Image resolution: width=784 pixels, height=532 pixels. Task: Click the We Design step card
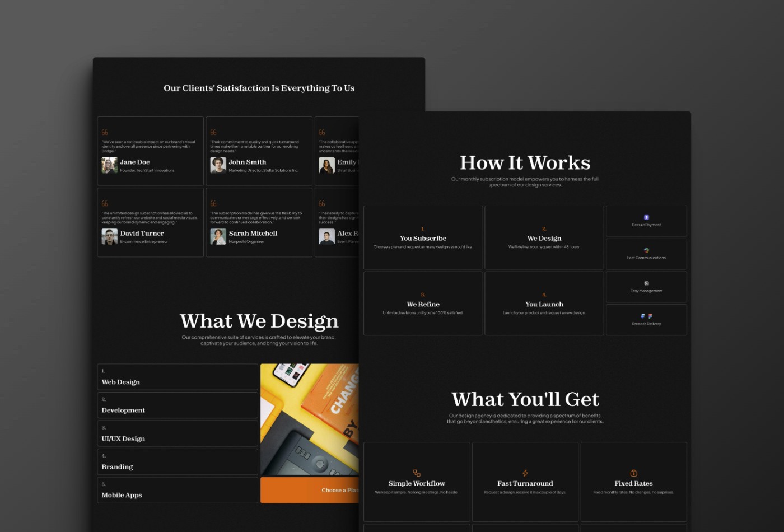tap(544, 237)
